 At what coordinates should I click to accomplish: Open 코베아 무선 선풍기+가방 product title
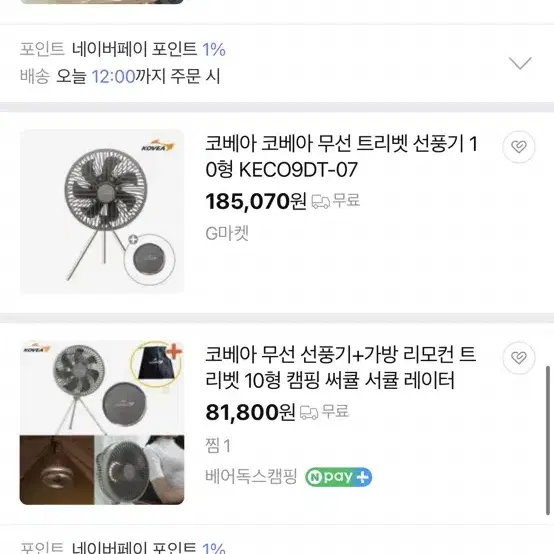click(x=341, y=367)
